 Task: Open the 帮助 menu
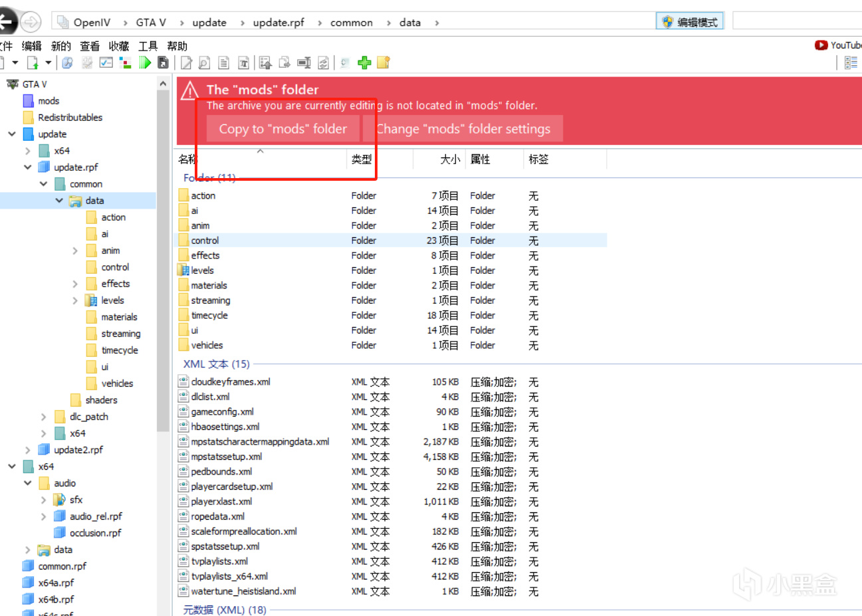pyautogui.click(x=177, y=46)
